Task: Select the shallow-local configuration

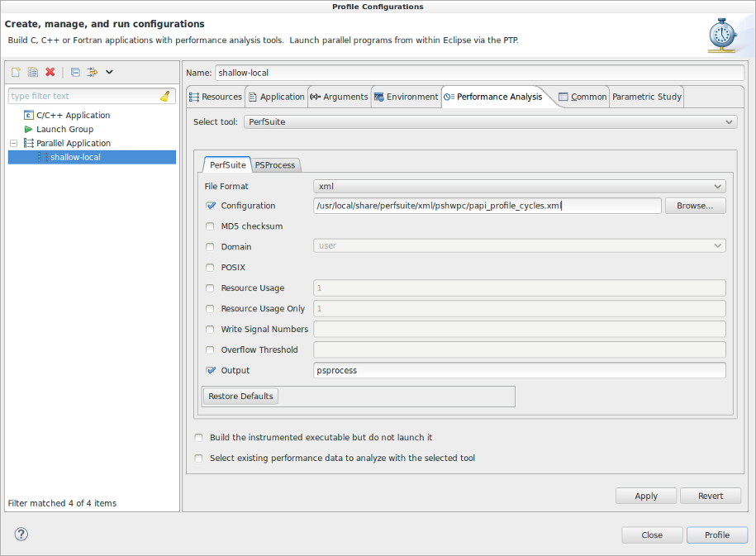Action: 92,157
